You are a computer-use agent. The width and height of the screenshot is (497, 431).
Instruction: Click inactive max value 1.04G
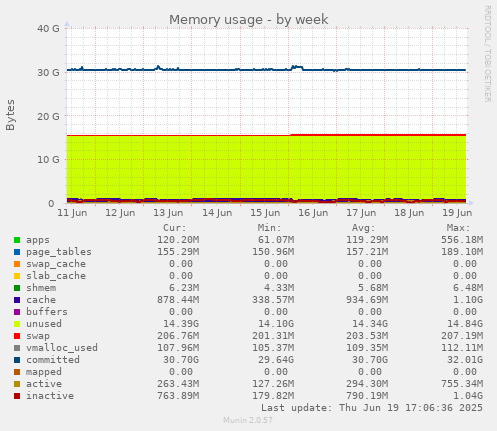point(468,396)
